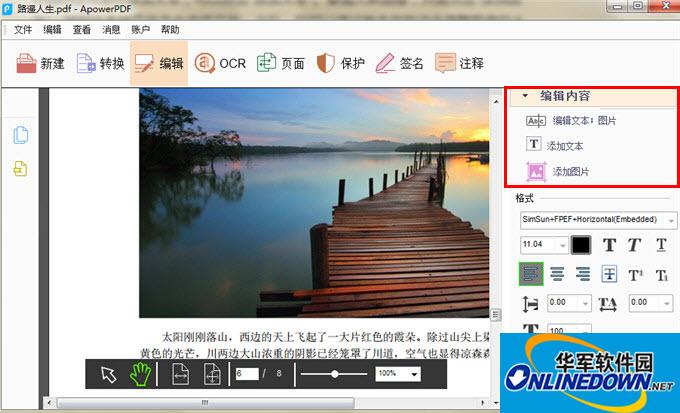Open the 转换 (Convert) tool

(x=100, y=63)
